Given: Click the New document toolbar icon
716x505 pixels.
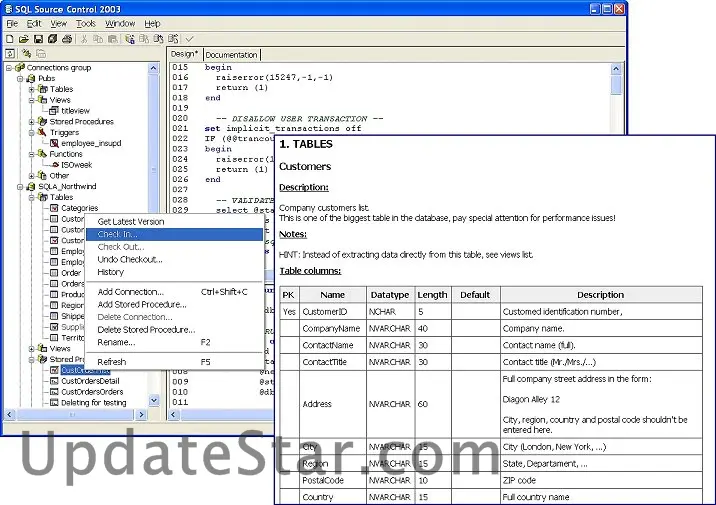Looking at the screenshot, I should (x=10, y=39).
